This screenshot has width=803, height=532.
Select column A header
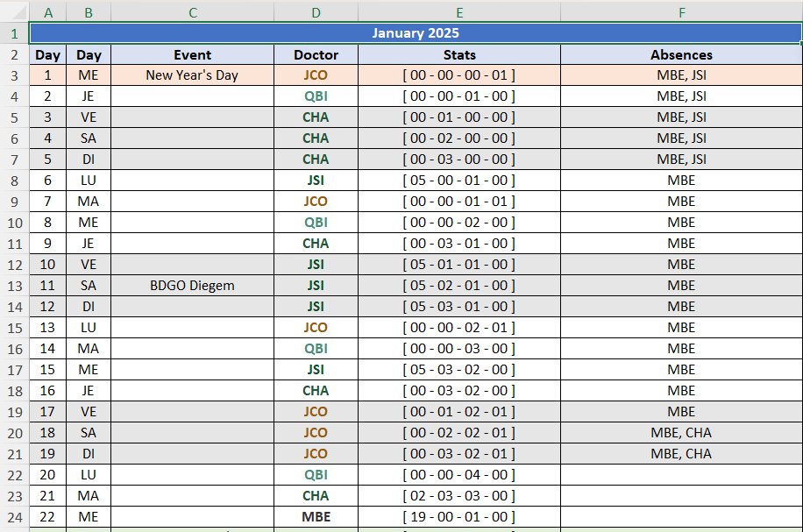pyautogui.click(x=47, y=12)
